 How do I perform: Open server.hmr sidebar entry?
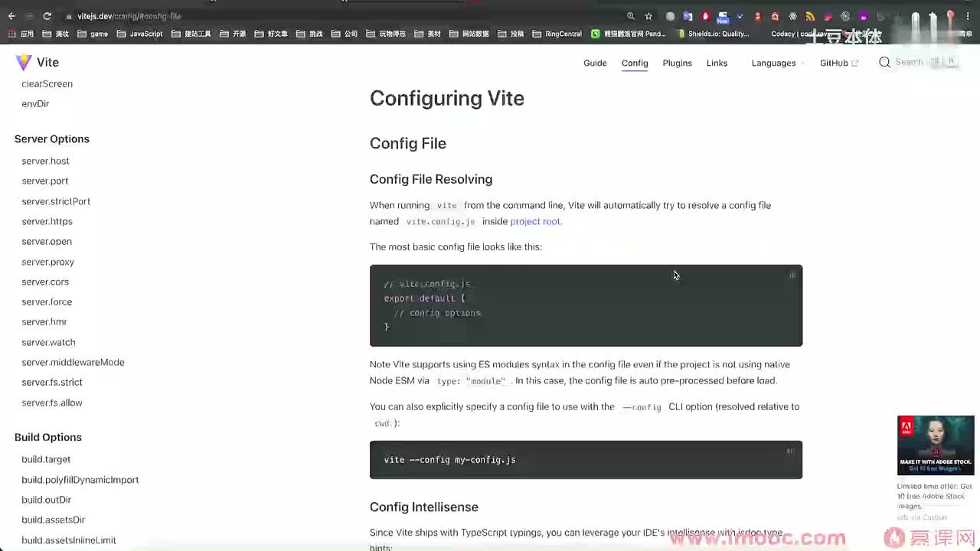(x=44, y=321)
